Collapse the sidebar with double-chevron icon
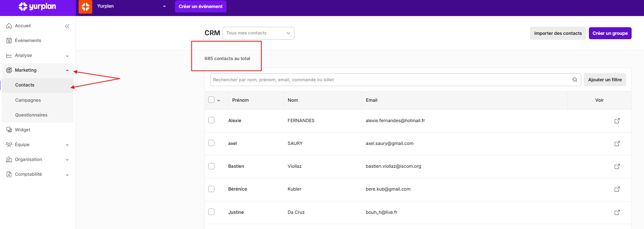This screenshot has height=229, width=644. coord(67,26)
